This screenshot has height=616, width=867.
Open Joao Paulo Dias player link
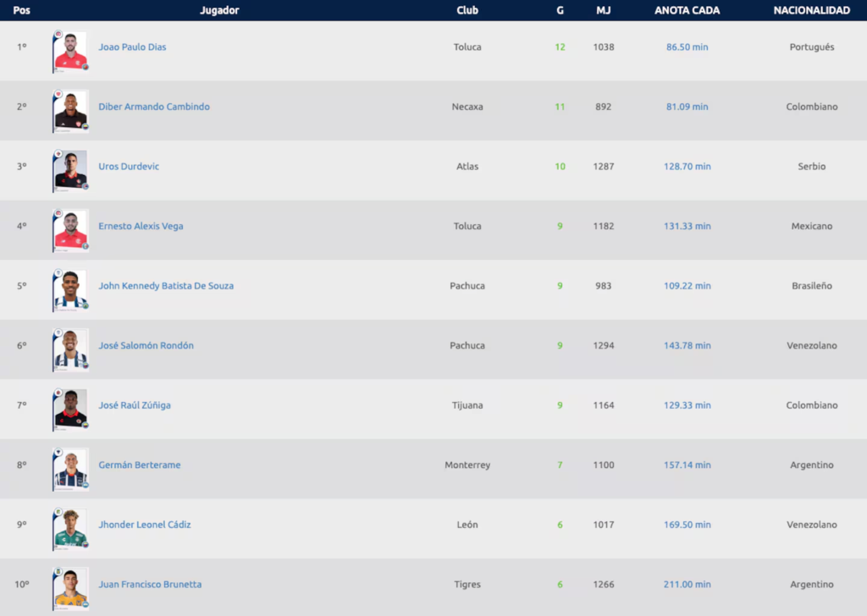[x=132, y=47]
